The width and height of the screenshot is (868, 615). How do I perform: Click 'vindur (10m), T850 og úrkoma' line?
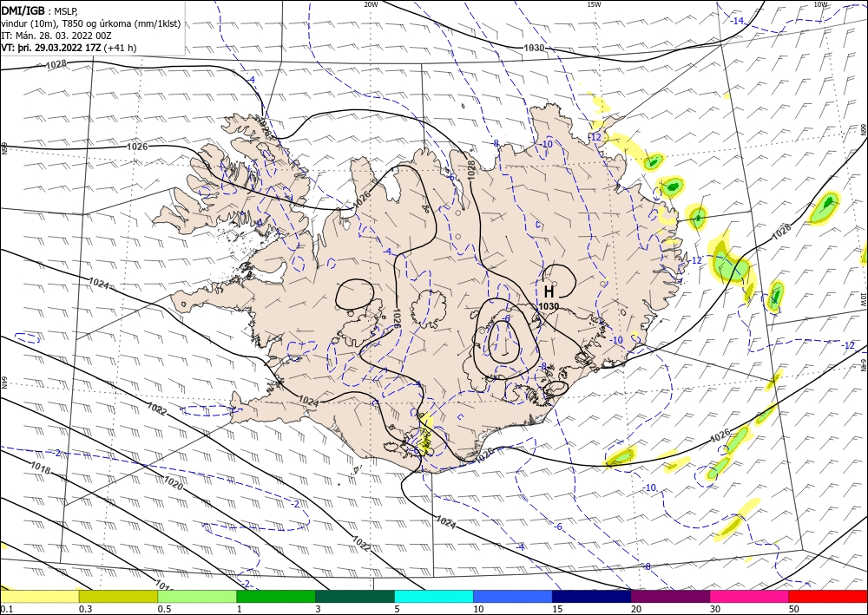(91, 23)
